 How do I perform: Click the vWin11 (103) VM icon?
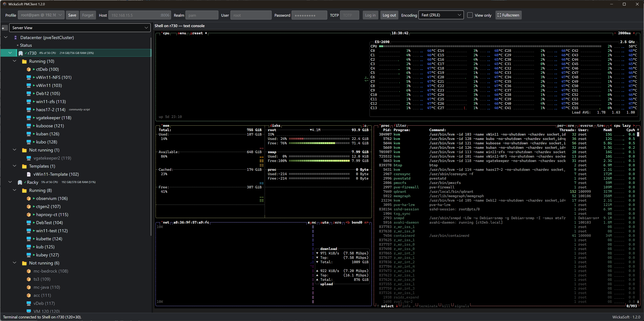tap(29, 85)
